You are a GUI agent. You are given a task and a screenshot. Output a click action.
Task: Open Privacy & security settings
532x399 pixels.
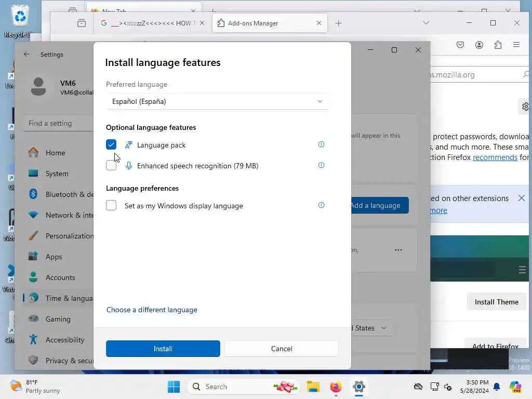pos(58,361)
